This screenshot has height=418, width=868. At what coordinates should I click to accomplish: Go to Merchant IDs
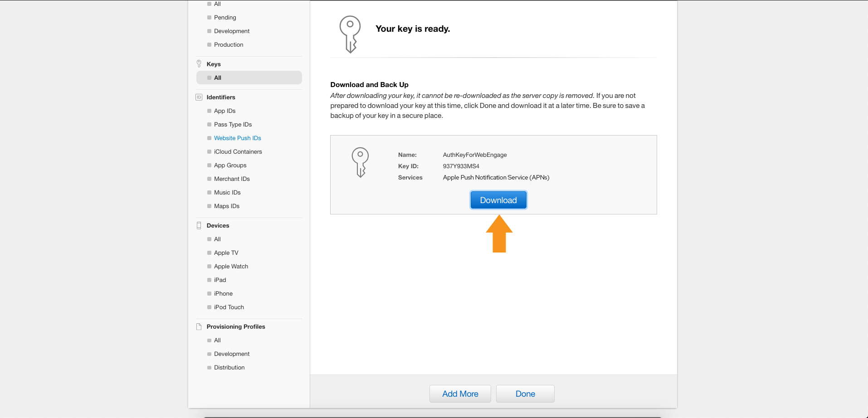point(232,179)
